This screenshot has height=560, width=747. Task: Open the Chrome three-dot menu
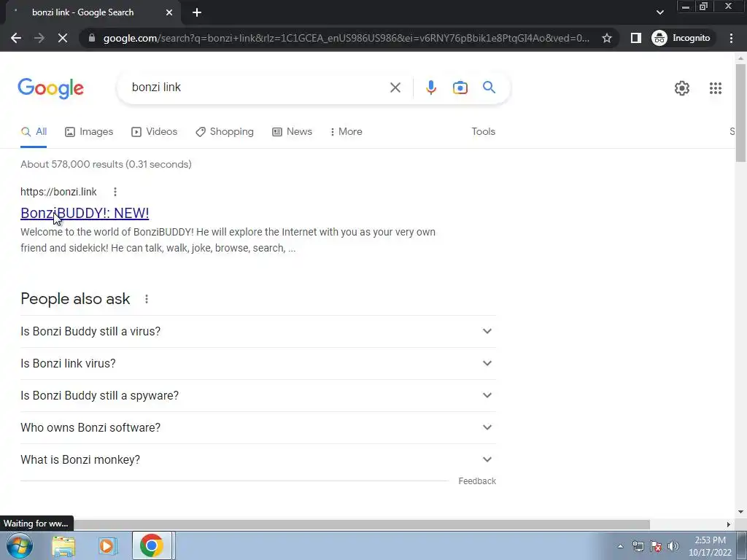point(731,38)
